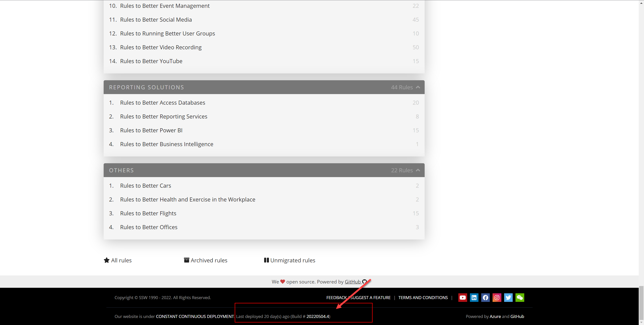Open the Instagram social icon
This screenshot has width=644, height=325.
pos(497,298)
